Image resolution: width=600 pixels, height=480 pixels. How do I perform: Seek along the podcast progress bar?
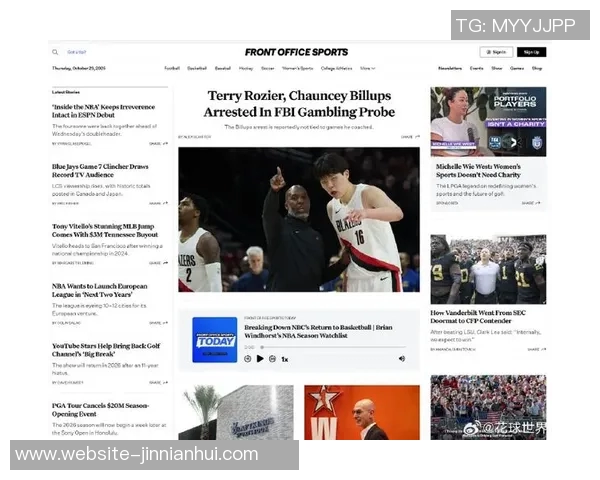click(320, 349)
